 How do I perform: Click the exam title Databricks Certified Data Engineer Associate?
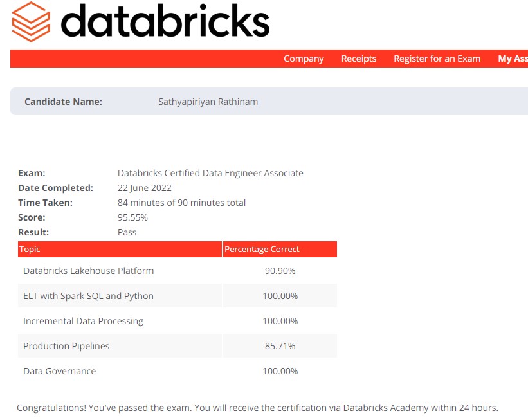click(210, 173)
